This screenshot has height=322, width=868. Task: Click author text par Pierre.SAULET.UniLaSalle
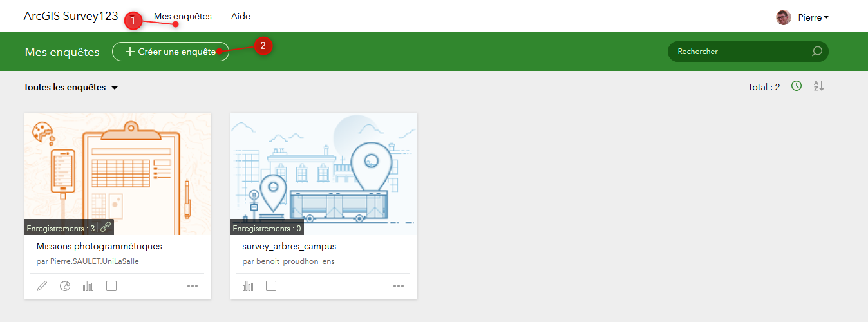(x=88, y=262)
